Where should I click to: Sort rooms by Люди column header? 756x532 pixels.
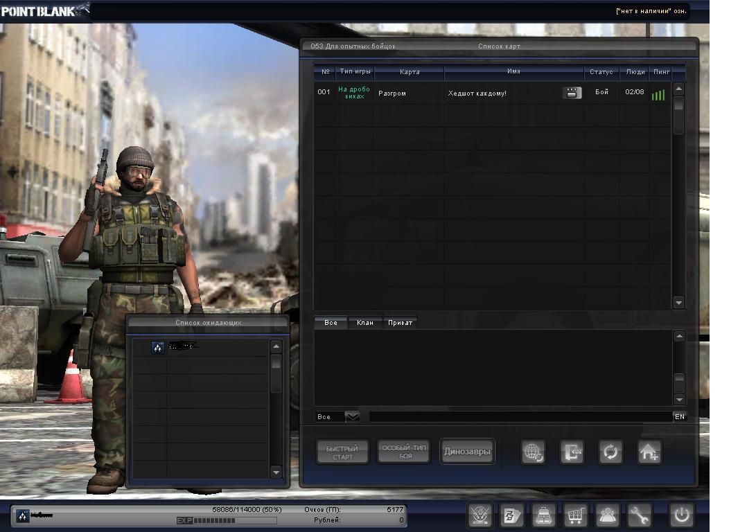pyautogui.click(x=635, y=72)
